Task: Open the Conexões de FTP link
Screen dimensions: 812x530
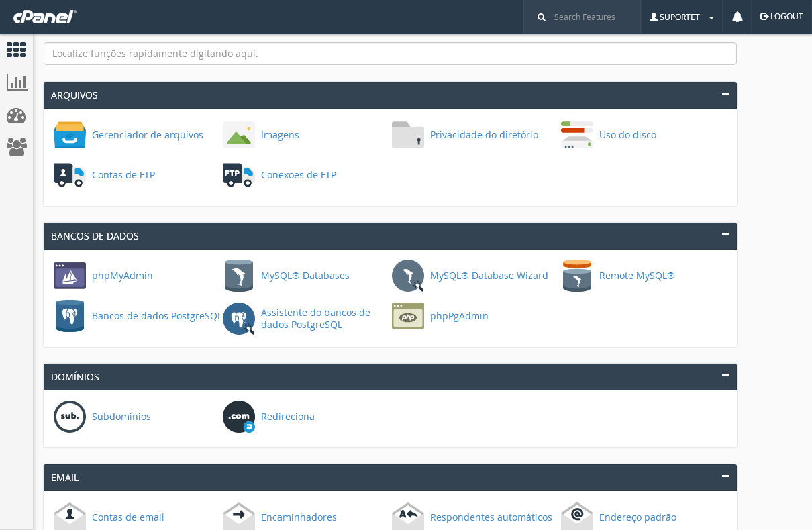Action: tap(299, 175)
